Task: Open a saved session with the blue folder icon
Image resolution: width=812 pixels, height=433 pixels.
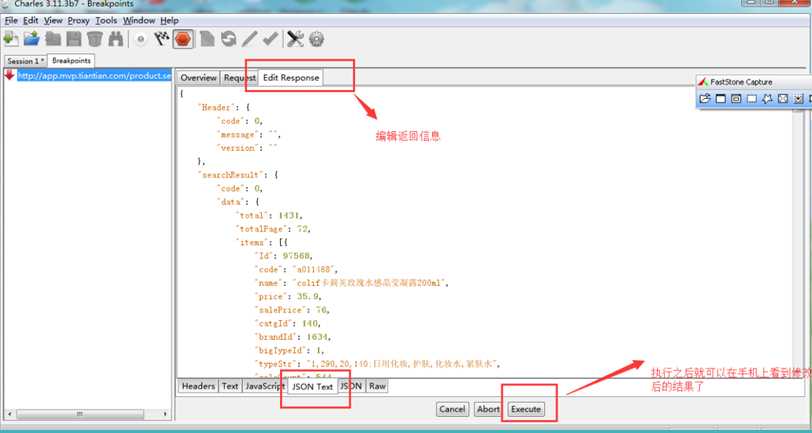Action: [x=32, y=39]
